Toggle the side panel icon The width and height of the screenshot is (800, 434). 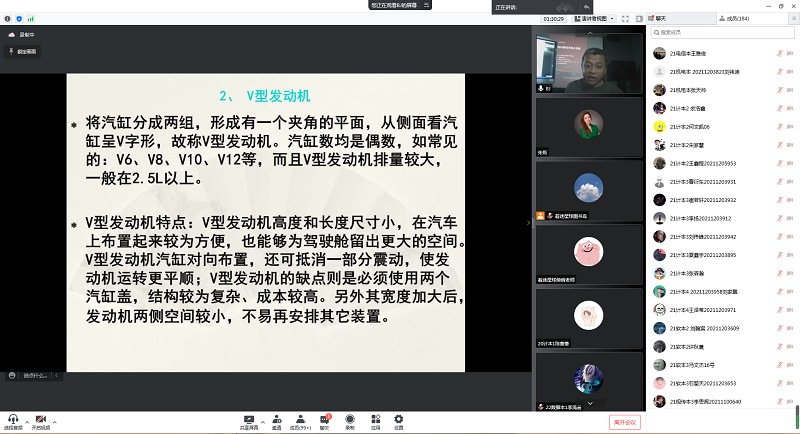(639, 18)
